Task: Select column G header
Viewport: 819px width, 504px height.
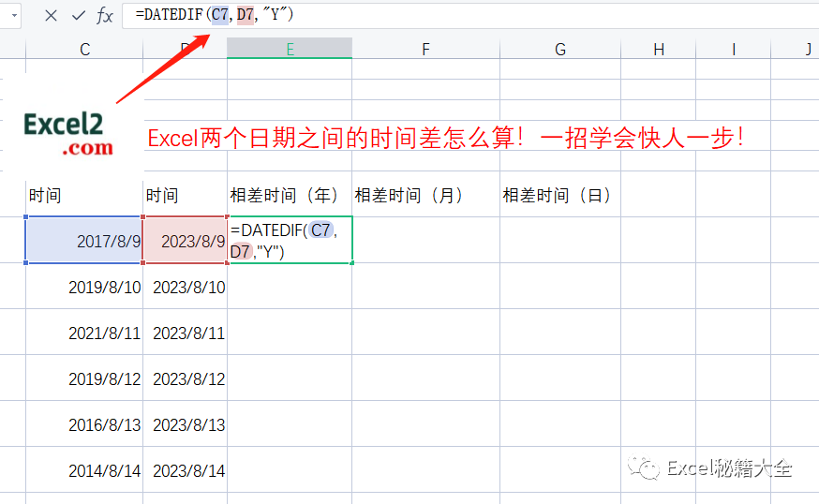Action: click(x=560, y=50)
